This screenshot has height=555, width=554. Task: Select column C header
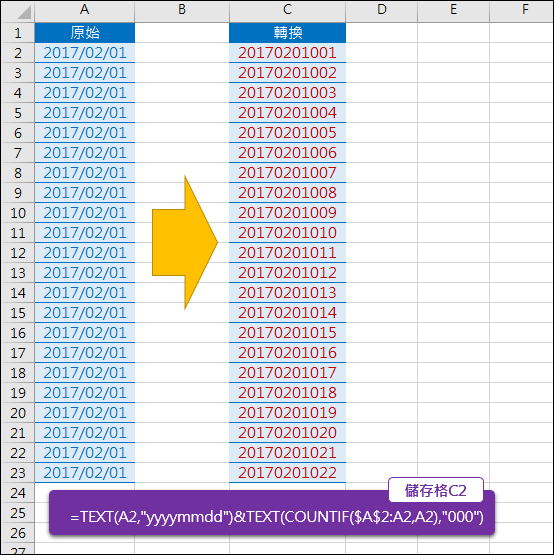coord(287,11)
